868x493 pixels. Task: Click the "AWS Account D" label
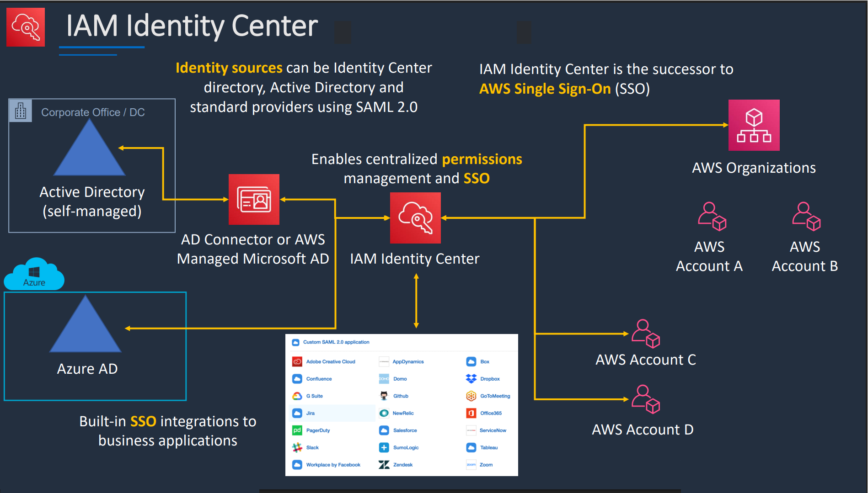(x=643, y=430)
